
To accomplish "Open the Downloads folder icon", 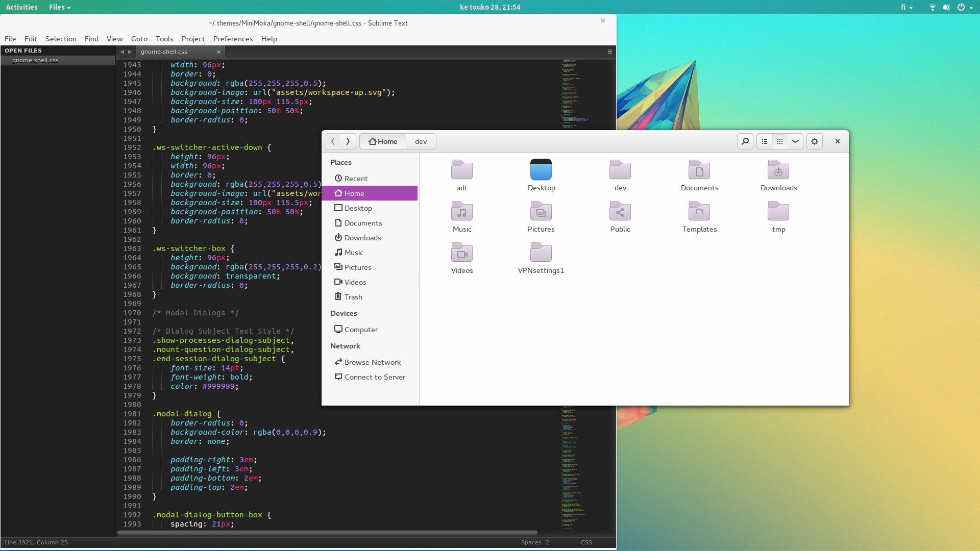I will pos(778,170).
